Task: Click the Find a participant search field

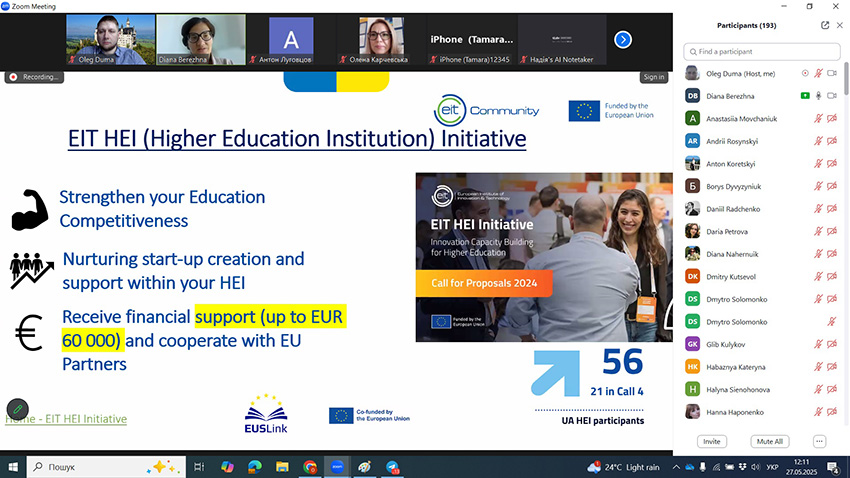Action: (765, 51)
